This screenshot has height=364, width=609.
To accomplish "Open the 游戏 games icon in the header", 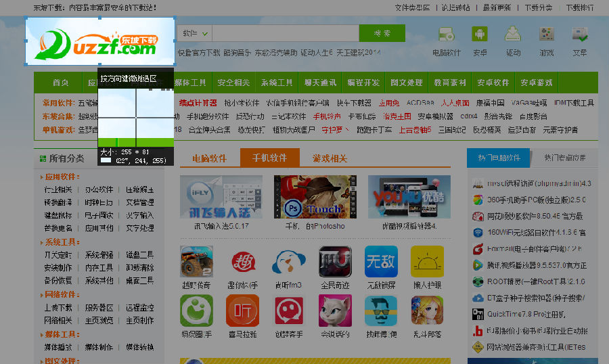I will point(547,35).
